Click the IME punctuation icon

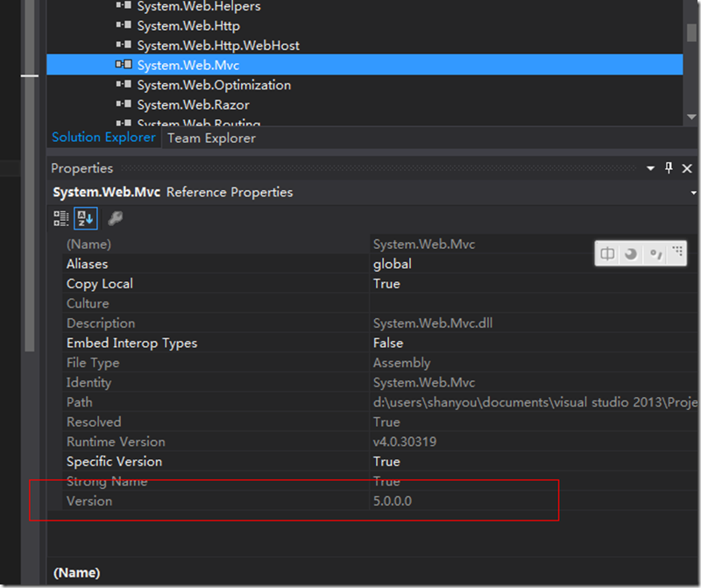[655, 254]
